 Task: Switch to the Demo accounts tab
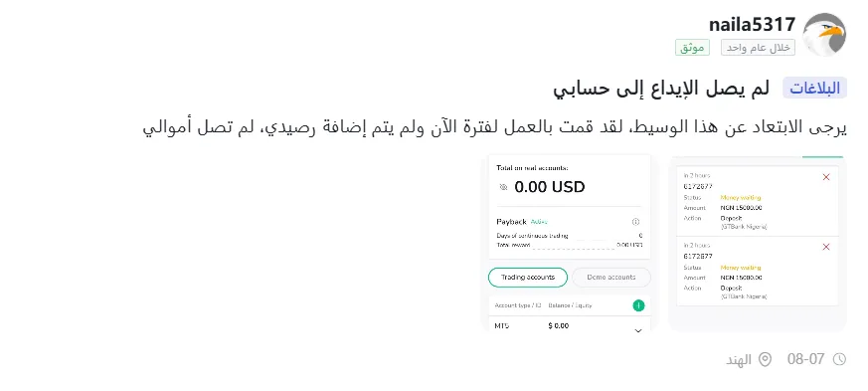(611, 278)
